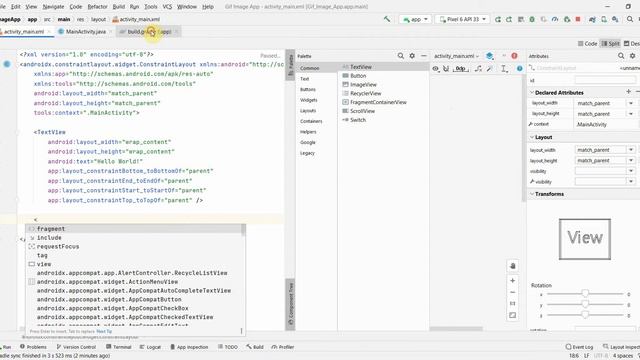This screenshot has width=640, height=360.
Task: Click the green Debug bug icon
Action: point(532,19)
